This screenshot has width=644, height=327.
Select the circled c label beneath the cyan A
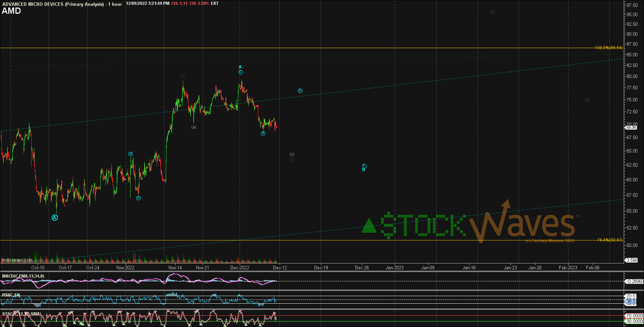[241, 72]
